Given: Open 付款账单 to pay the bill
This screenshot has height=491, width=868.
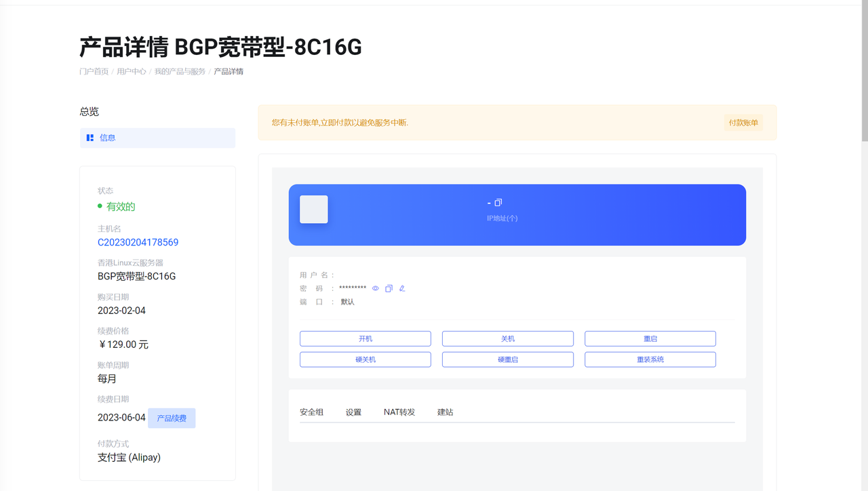Looking at the screenshot, I should click(x=743, y=123).
